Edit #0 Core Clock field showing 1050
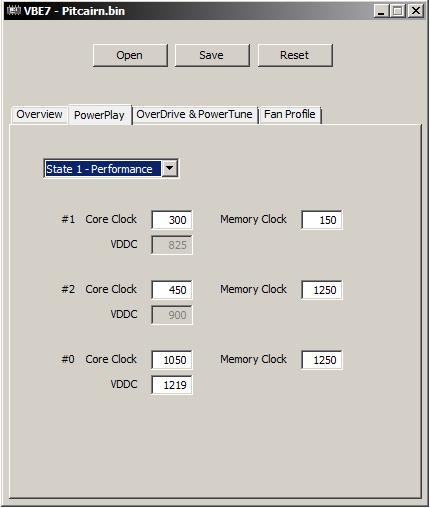Image resolution: width=430 pixels, height=508 pixels. click(x=172, y=360)
